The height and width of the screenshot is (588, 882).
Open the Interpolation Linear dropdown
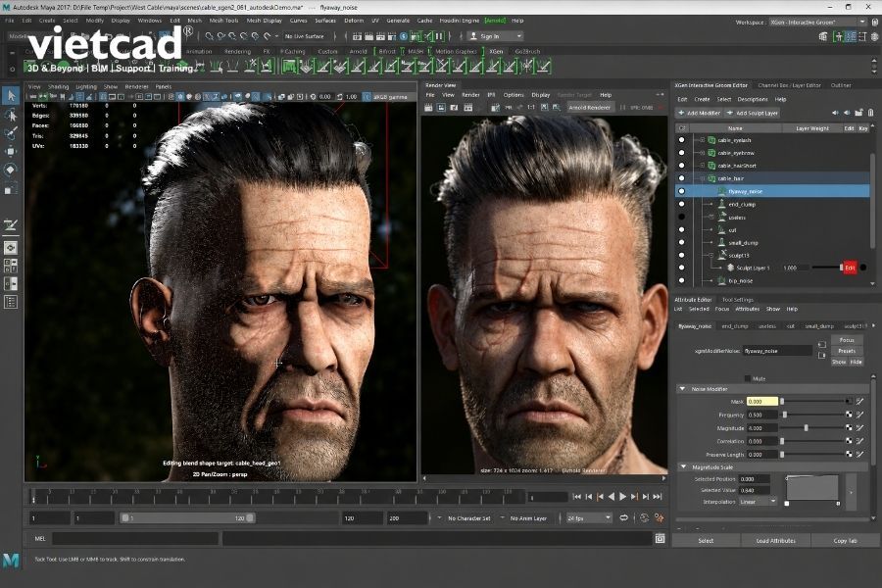pyautogui.click(x=758, y=502)
